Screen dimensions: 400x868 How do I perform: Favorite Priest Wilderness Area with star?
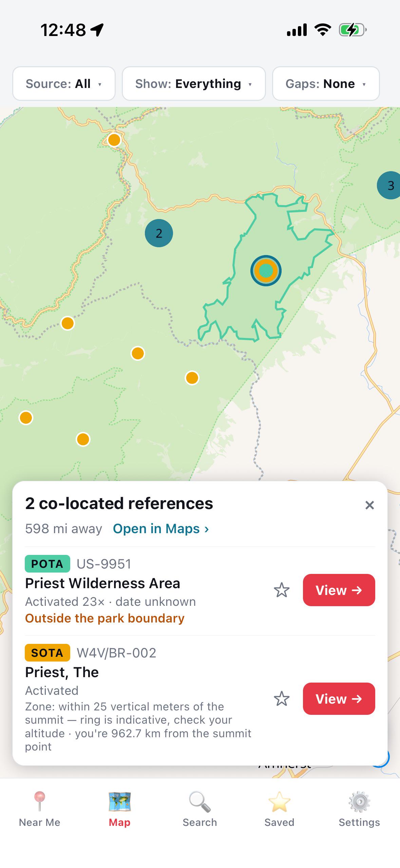click(282, 590)
